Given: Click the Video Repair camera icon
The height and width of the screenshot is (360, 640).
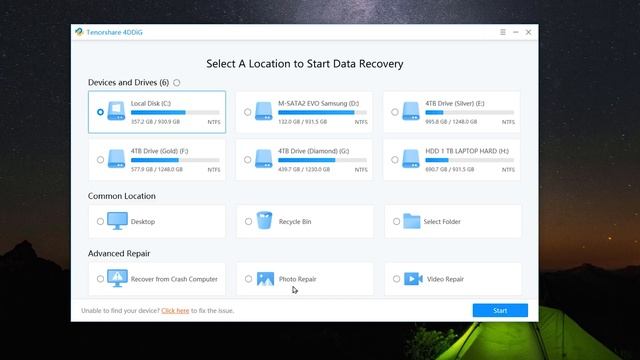Looking at the screenshot, I should click(413, 279).
